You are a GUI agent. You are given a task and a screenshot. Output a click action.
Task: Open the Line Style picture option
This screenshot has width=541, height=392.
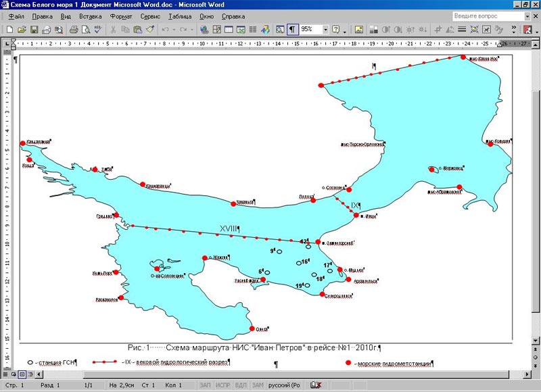click(x=462, y=30)
